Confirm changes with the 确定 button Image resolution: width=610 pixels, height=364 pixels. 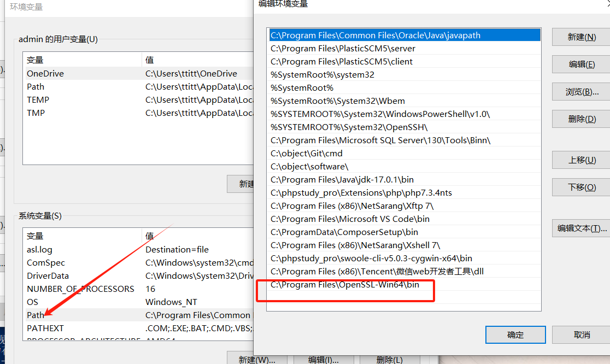(x=514, y=334)
